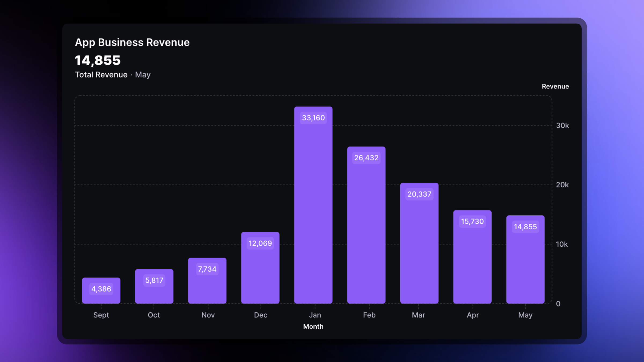Click the May revenue bar
Viewport: 644px width, 362px height.
(525, 259)
